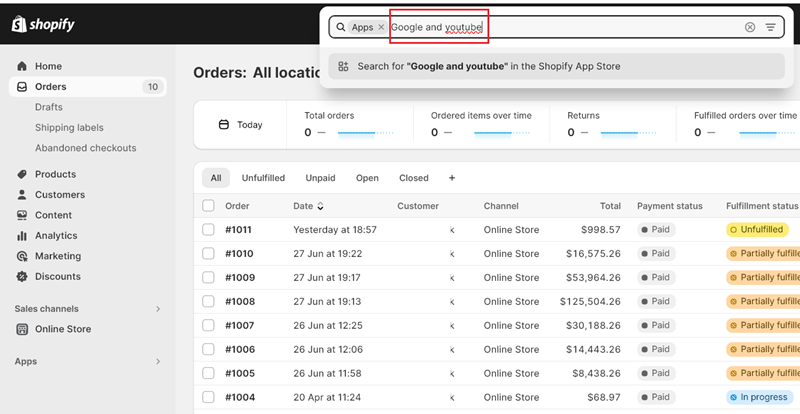Select checkbox for order #1010
Screen dimensions: 800x414
click(x=208, y=254)
